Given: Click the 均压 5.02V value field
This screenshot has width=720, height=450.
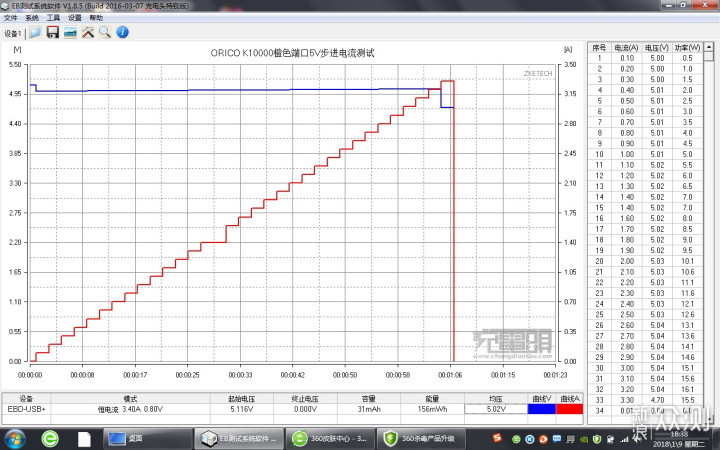Looking at the screenshot, I should click(495, 408).
